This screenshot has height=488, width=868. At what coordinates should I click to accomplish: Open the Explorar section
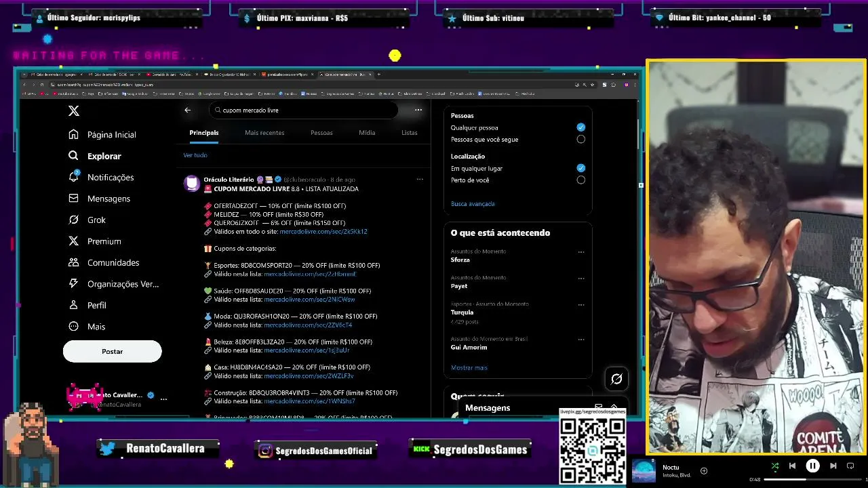coord(95,156)
